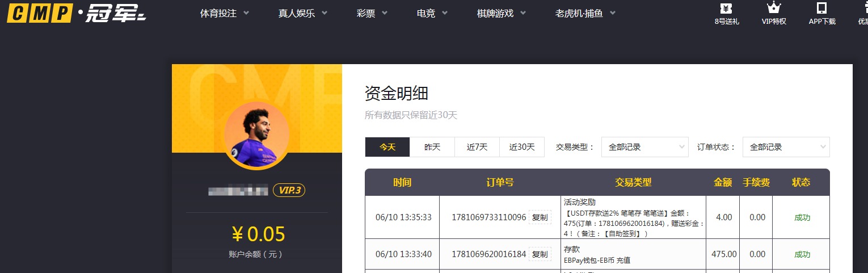This screenshot has height=273, width=868.
Task: Click the 4.00 amount cell
Action: pos(724,217)
